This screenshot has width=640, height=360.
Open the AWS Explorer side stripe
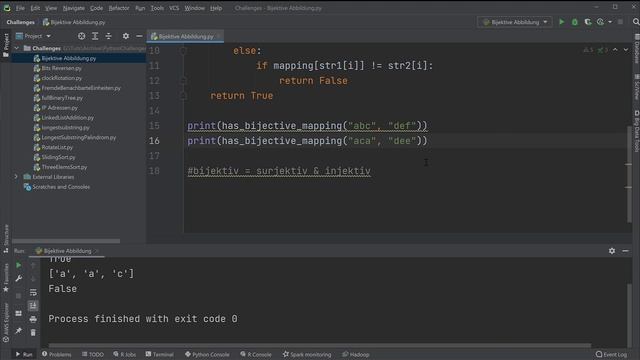[6, 322]
